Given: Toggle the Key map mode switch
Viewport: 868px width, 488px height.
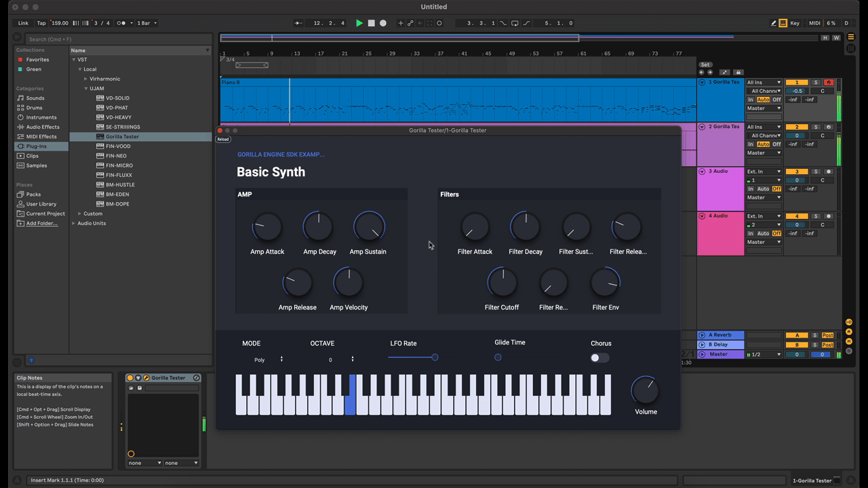Looking at the screenshot, I should 795,23.
